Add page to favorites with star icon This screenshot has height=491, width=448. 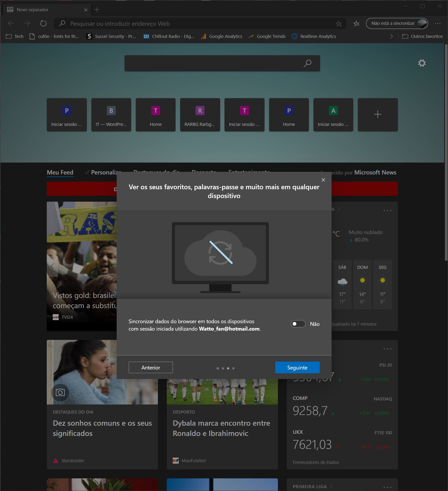pos(339,24)
